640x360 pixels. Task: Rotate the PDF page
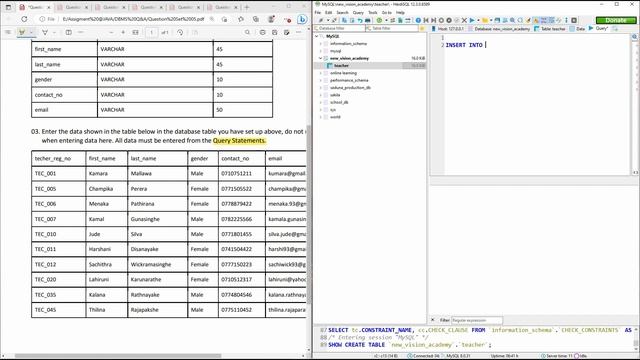click(180, 32)
